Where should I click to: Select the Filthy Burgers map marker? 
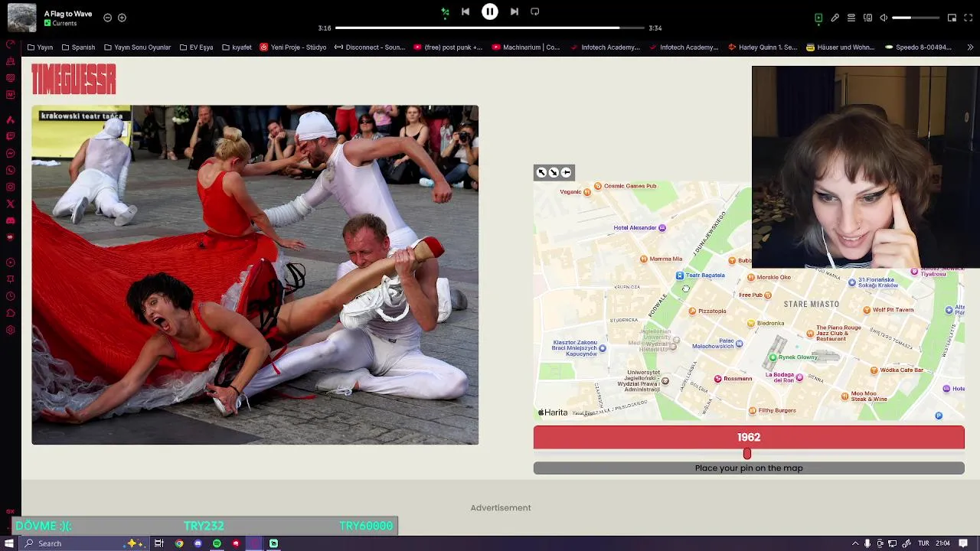753,411
